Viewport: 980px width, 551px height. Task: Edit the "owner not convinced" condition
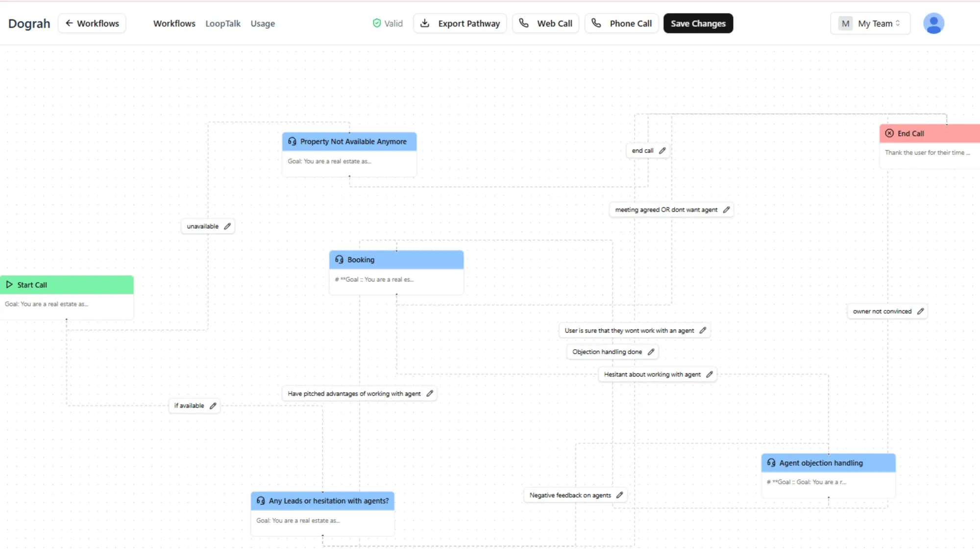[919, 311]
